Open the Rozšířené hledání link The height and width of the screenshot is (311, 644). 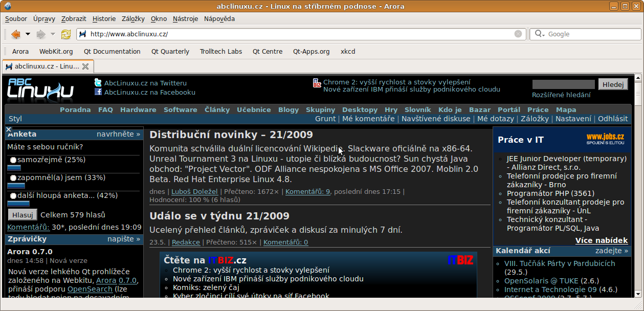pyautogui.click(x=561, y=95)
